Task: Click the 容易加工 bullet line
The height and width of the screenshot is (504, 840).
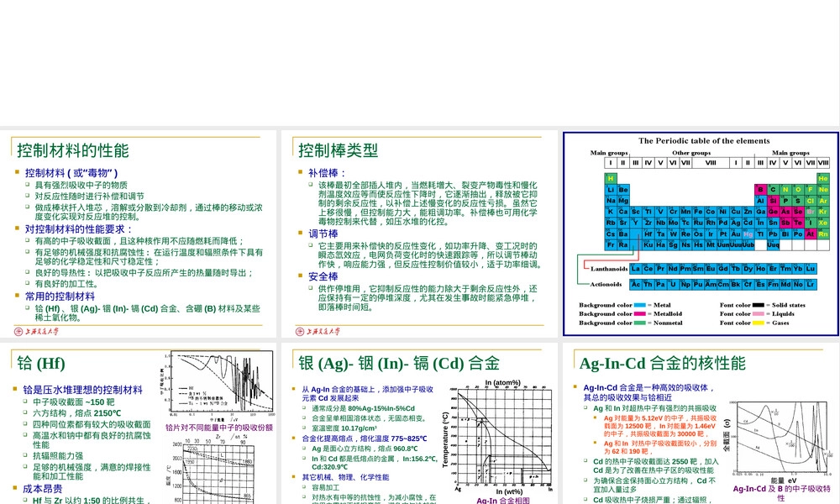Action: [326, 487]
